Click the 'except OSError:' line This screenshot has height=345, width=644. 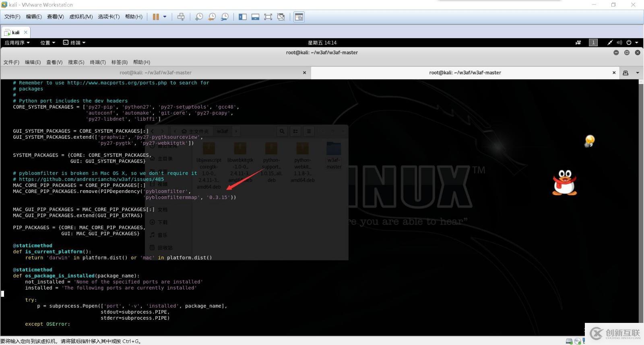point(47,324)
